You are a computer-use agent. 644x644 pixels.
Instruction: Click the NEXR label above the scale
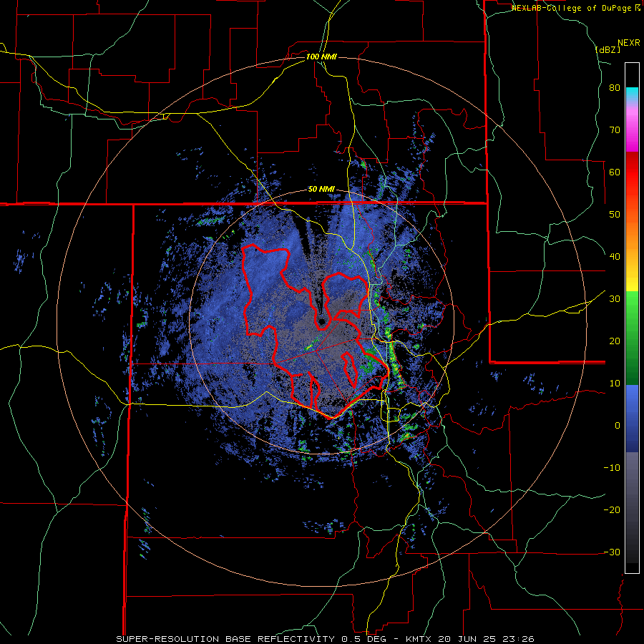pyautogui.click(x=628, y=43)
